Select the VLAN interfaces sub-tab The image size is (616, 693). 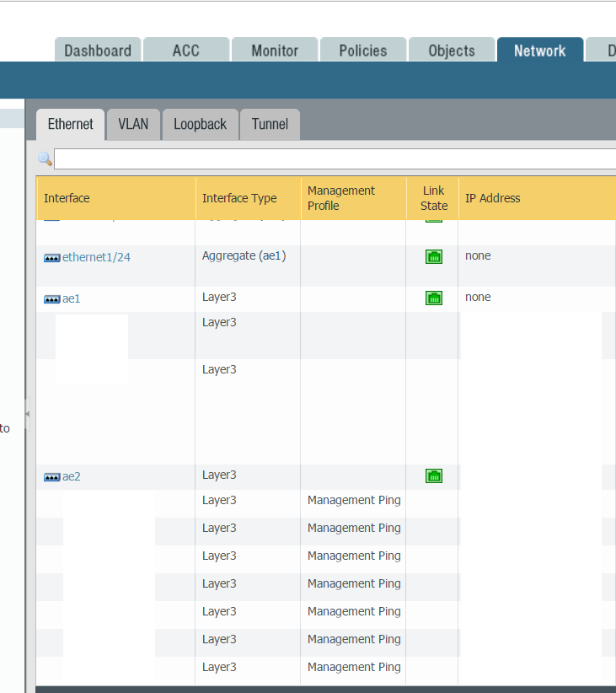click(133, 125)
